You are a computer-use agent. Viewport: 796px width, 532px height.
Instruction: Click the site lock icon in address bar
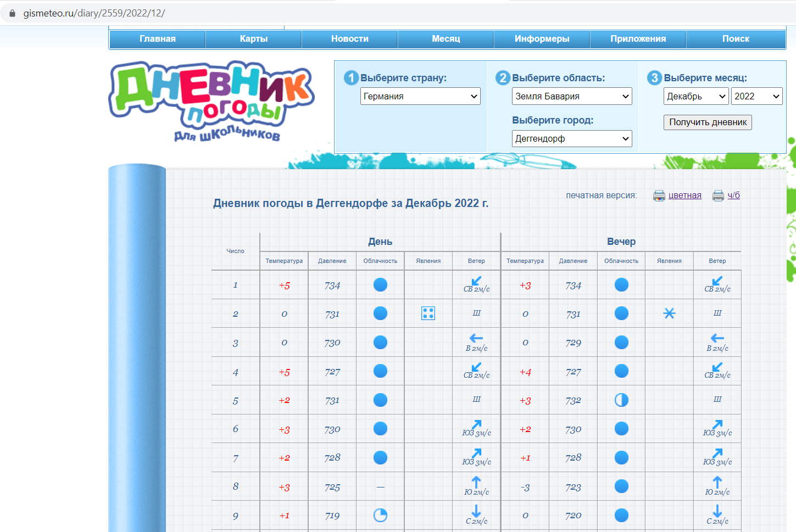point(12,13)
